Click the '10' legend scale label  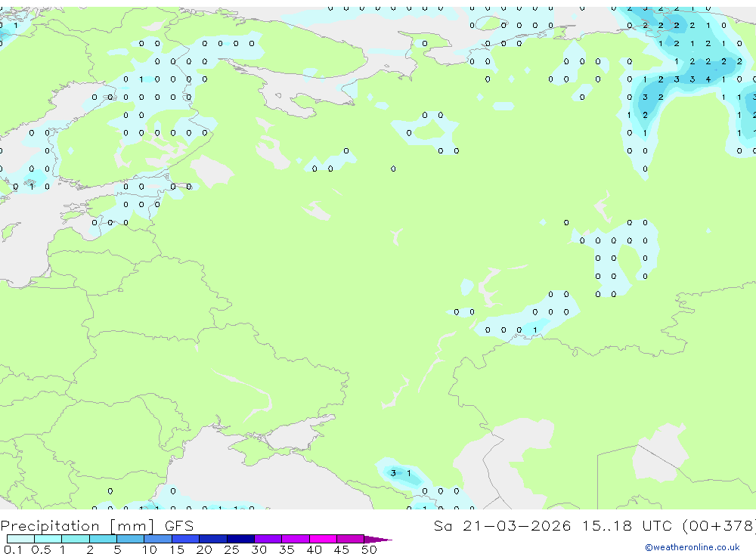pos(149,549)
